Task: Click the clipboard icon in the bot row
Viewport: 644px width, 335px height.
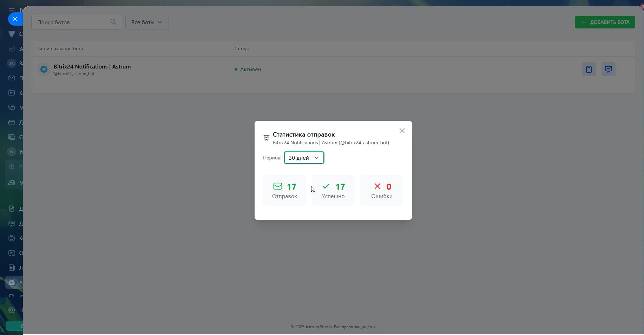Action: point(589,69)
